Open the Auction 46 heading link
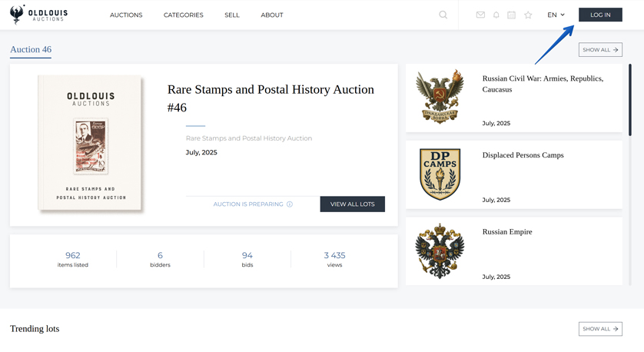The height and width of the screenshot is (352, 644). [31, 49]
